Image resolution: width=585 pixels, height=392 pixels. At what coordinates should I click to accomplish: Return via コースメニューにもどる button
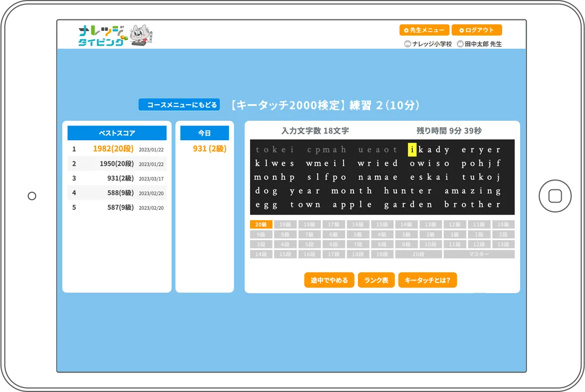point(179,105)
